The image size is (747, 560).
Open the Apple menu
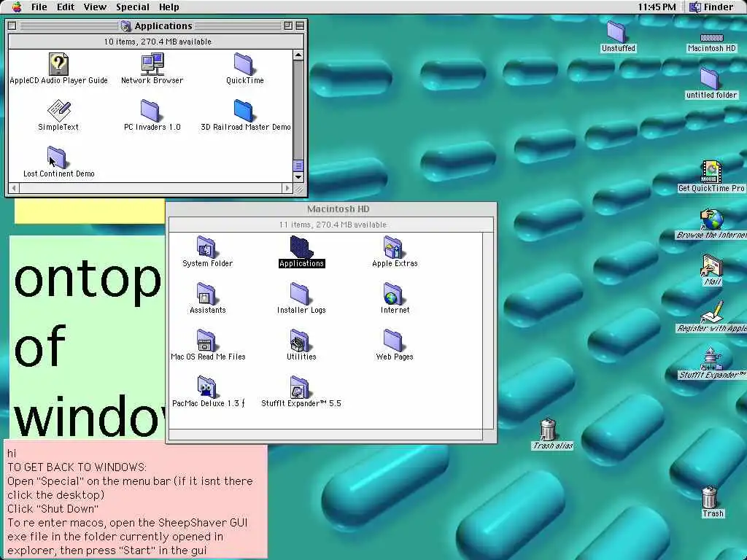pyautogui.click(x=17, y=7)
